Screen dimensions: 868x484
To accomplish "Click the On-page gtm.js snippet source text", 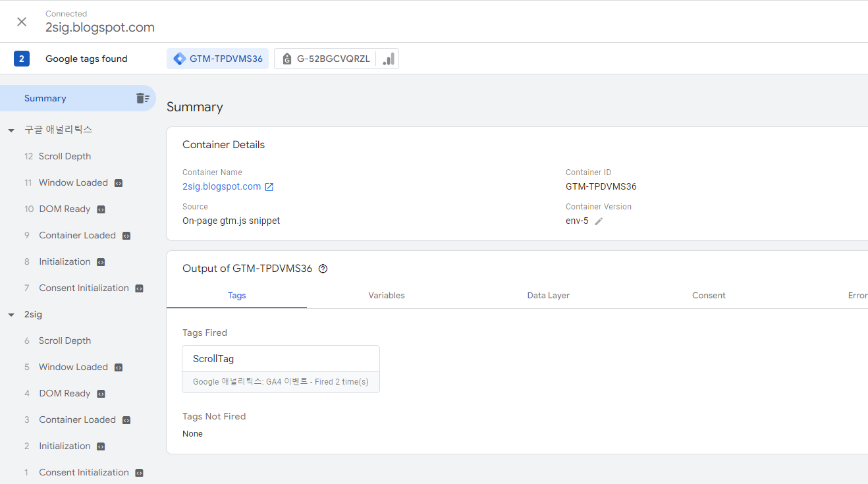I will tap(231, 221).
